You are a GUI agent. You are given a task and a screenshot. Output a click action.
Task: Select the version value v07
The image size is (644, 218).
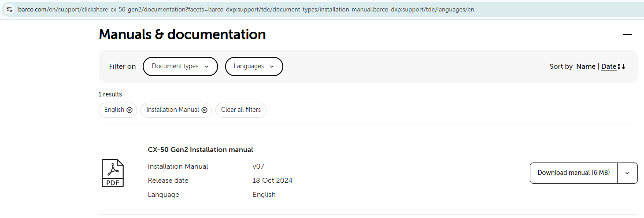[259, 166]
